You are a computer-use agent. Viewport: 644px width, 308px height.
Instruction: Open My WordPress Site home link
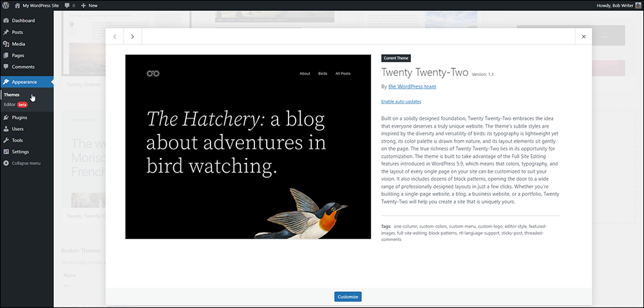pos(37,5)
